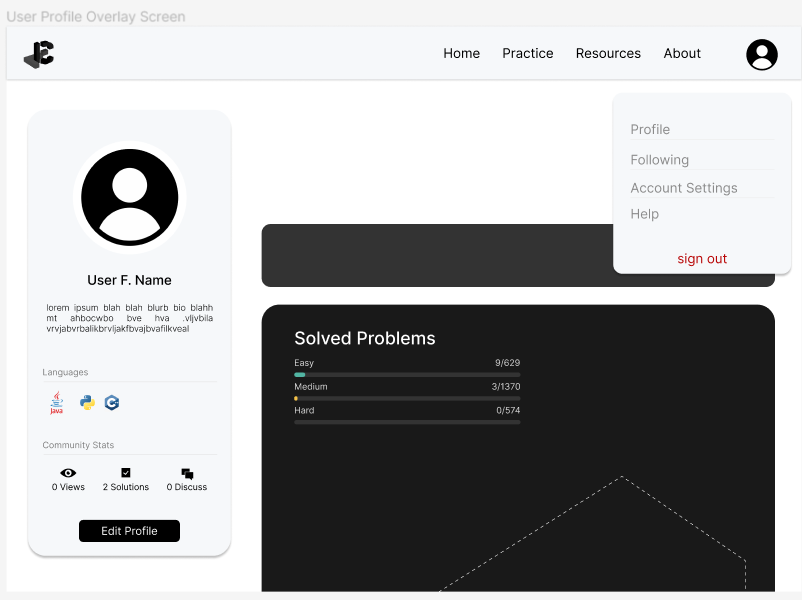Click the site logo in the navbar
The width and height of the screenshot is (802, 600).
(39, 54)
